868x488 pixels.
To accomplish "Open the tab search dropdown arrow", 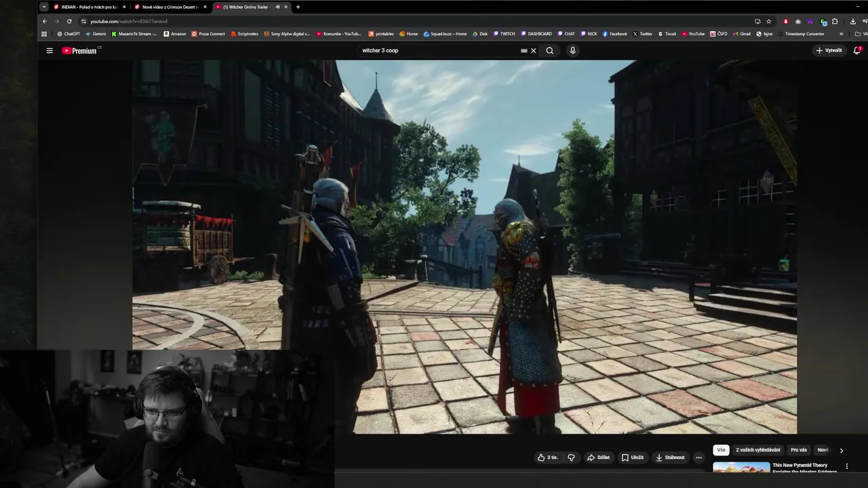I will pyautogui.click(x=44, y=7).
